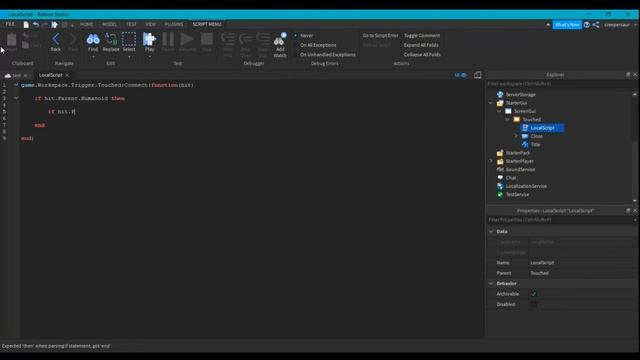Click the LocalizationService globe icon

(500, 186)
